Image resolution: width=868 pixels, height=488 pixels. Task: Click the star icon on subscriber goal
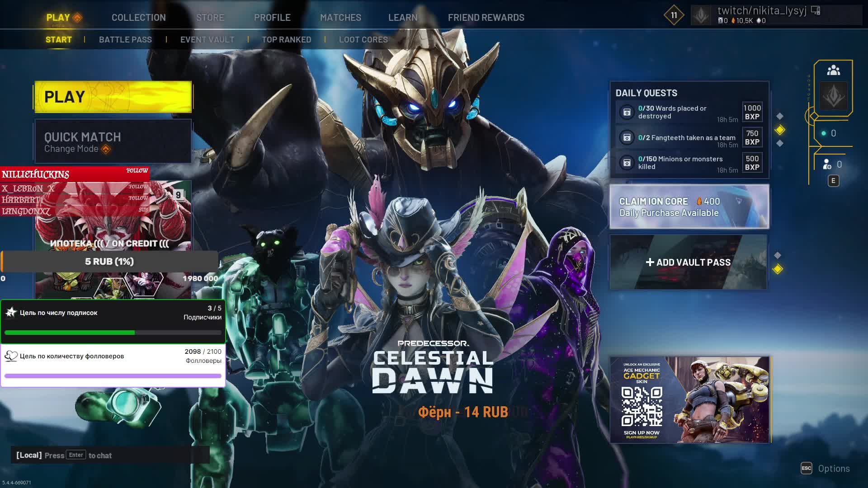[11, 312]
